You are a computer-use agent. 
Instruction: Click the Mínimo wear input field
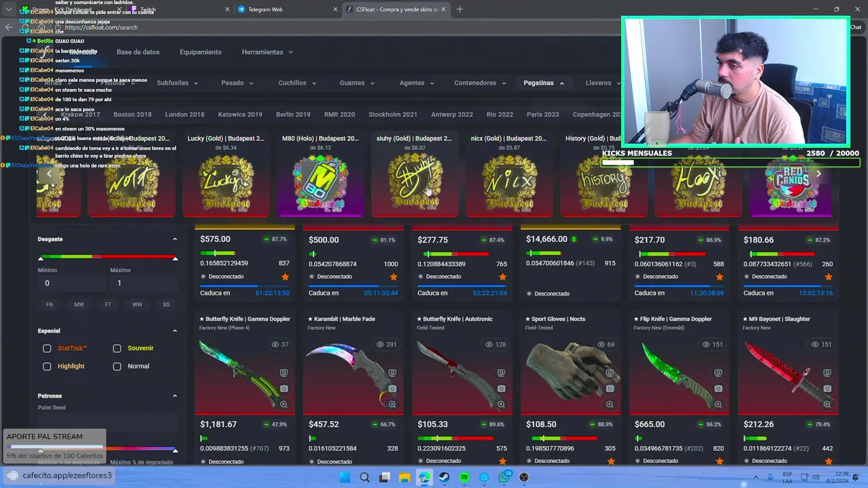point(71,283)
